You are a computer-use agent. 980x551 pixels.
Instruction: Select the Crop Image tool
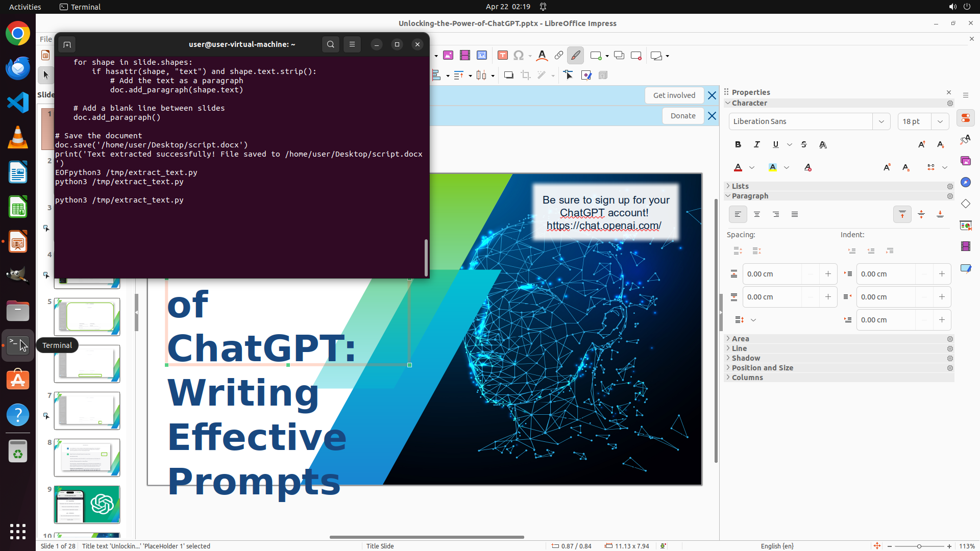pyautogui.click(x=526, y=76)
